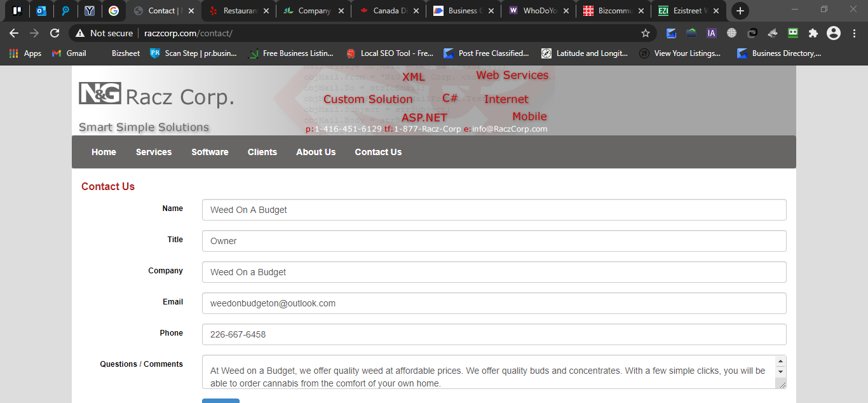Image resolution: width=868 pixels, height=403 pixels.
Task: Switch to the WhoDoYou tab
Action: 539,11
